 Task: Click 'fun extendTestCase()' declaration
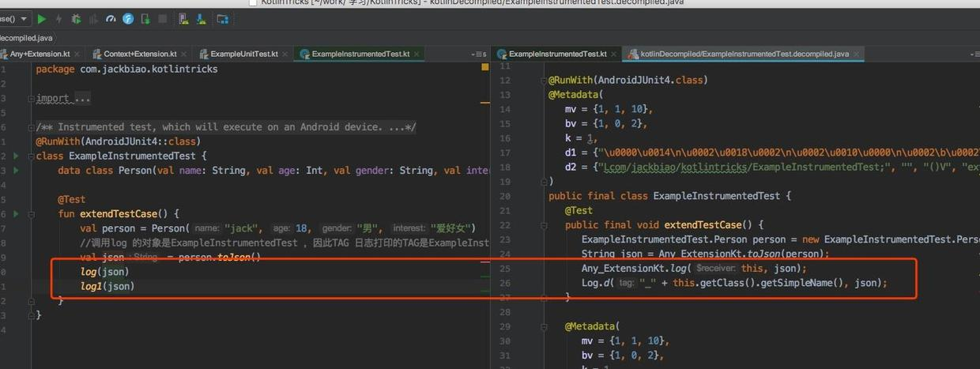tap(119, 213)
